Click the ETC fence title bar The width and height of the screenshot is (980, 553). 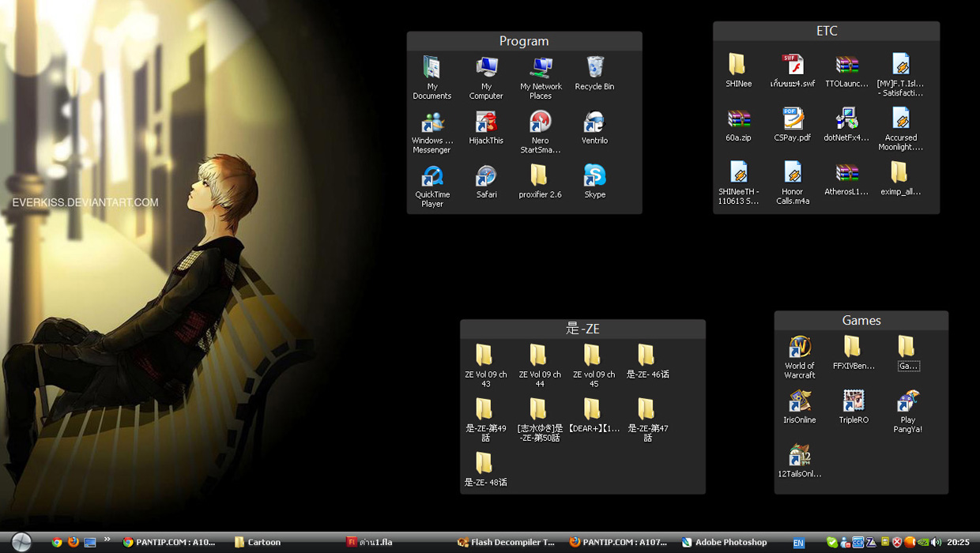tap(826, 31)
